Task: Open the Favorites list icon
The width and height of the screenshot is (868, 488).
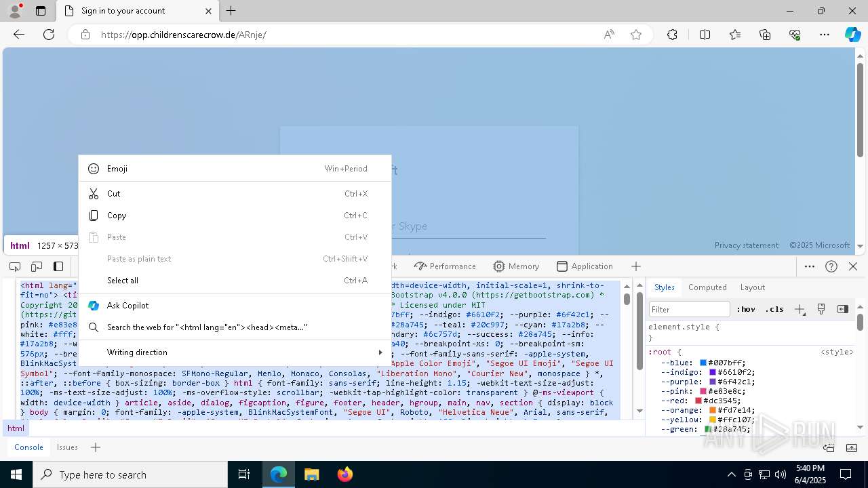Action: pyautogui.click(x=735, y=35)
